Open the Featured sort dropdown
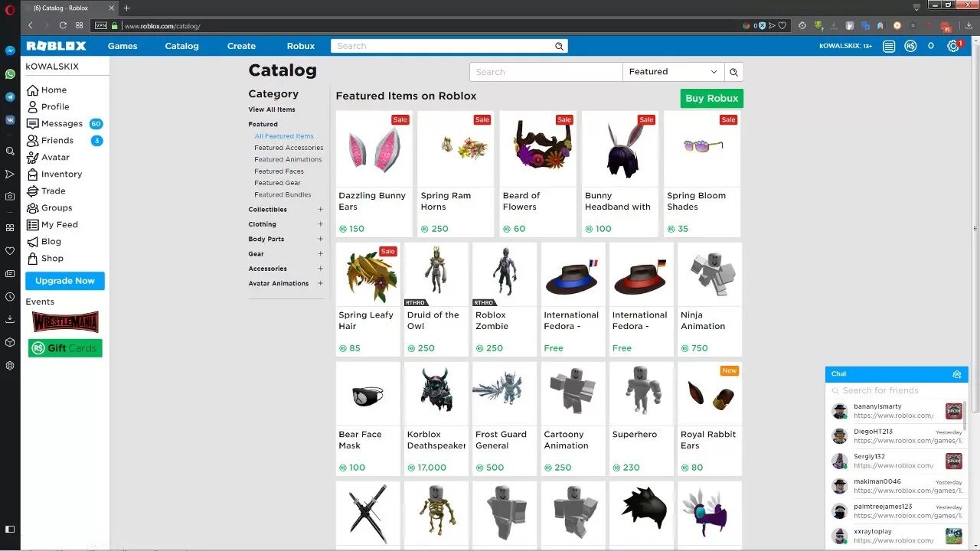The image size is (980, 551). [x=673, y=72]
